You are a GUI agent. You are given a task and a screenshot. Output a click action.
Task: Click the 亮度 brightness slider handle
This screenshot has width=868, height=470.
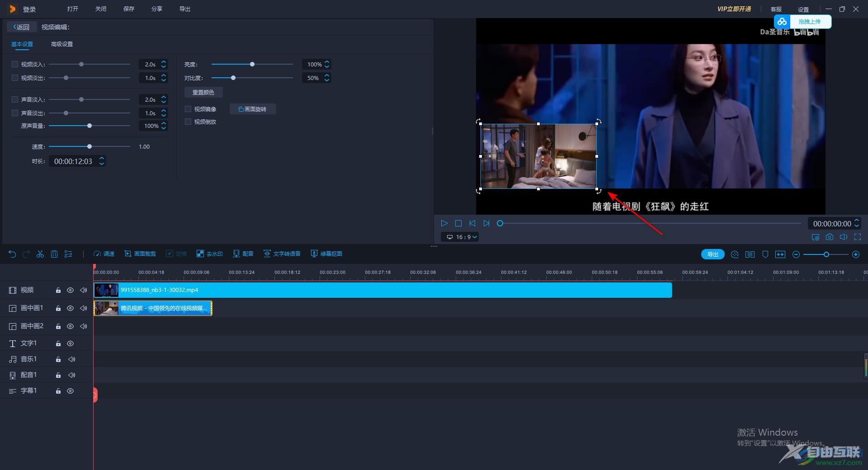(252, 64)
